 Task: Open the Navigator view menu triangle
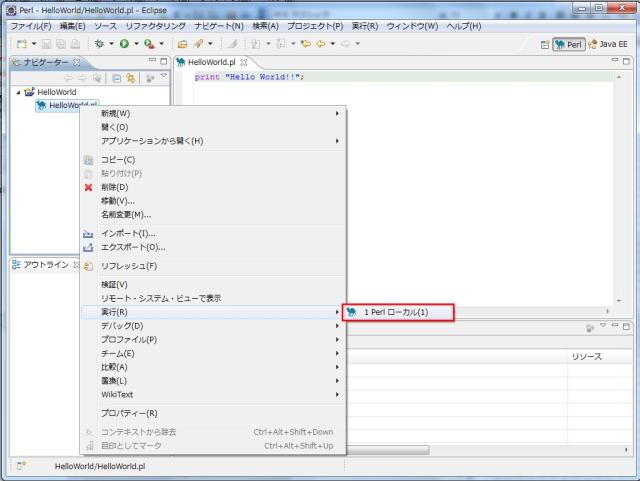tap(163, 76)
